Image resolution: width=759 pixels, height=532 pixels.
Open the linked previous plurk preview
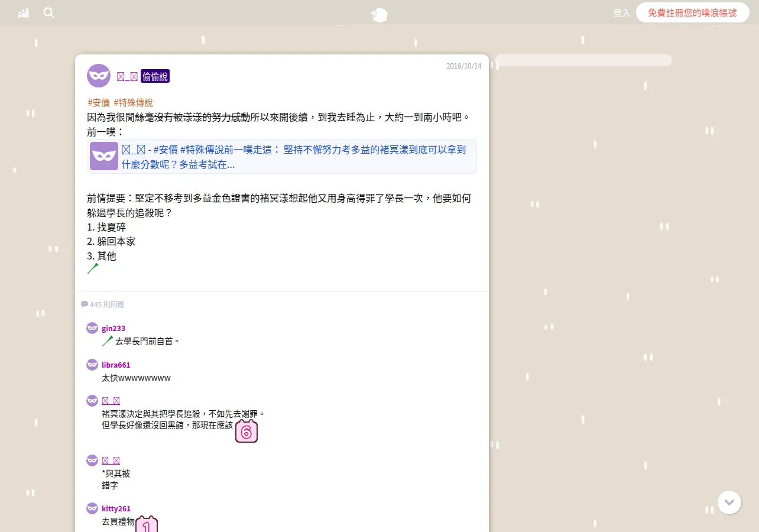(282, 157)
